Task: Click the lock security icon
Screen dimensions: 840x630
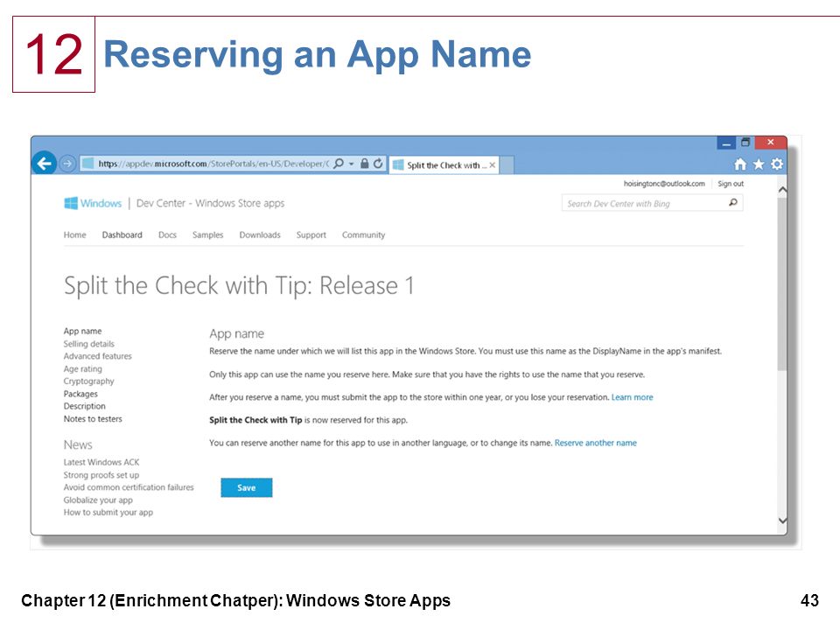Action: pos(364,164)
